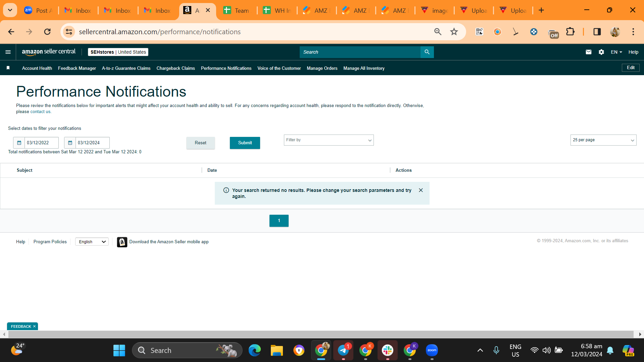
Task: Click the end date field 03/12/2024
Action: point(93,143)
